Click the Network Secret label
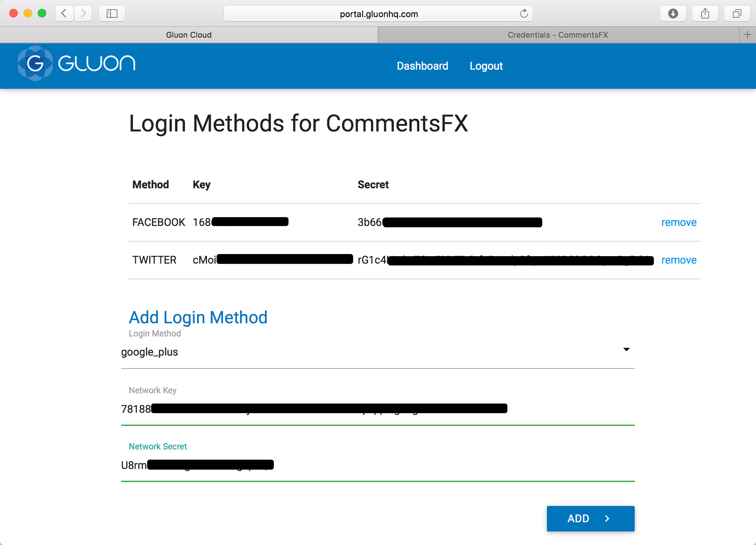 click(158, 447)
